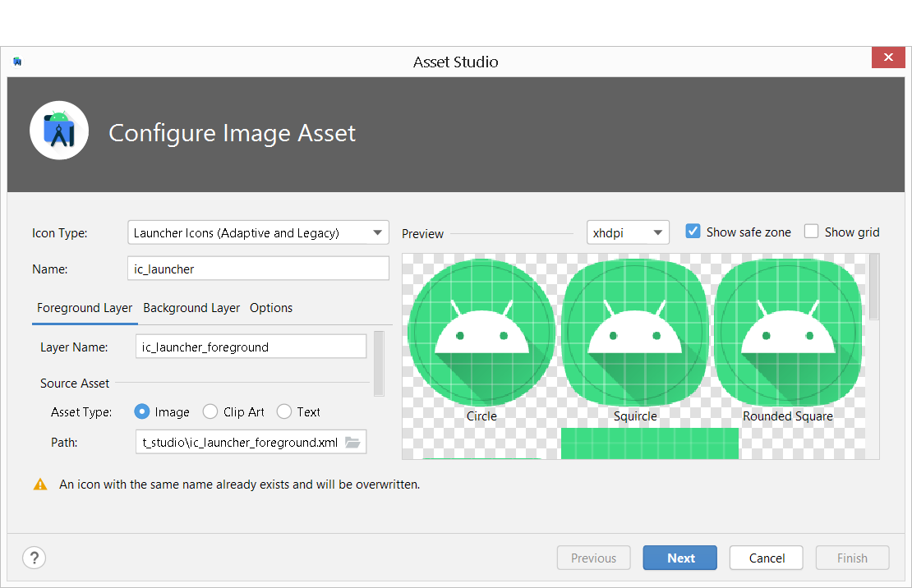Click the Previous button
Viewport: 912px width, 588px height.
coord(594,558)
